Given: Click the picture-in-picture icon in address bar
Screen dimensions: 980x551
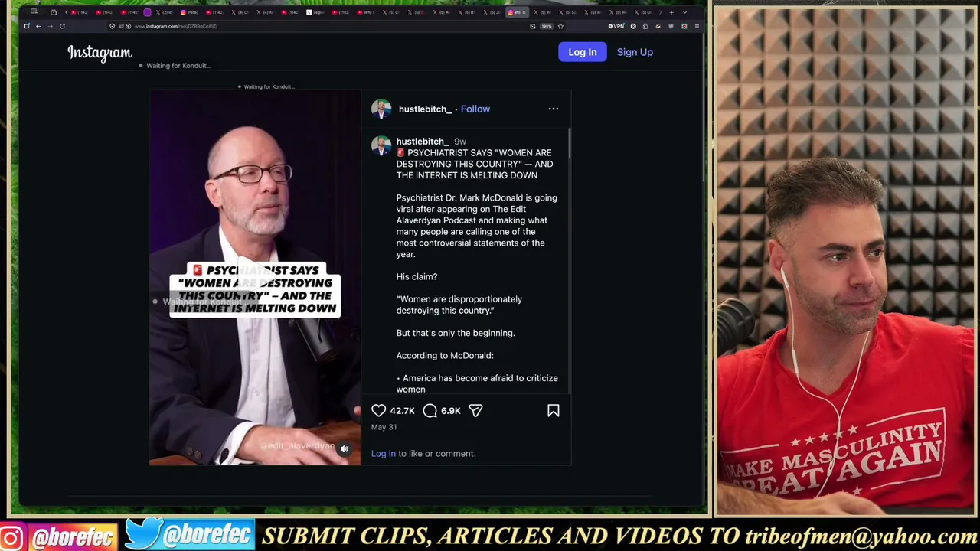Looking at the screenshot, I should [533, 26].
